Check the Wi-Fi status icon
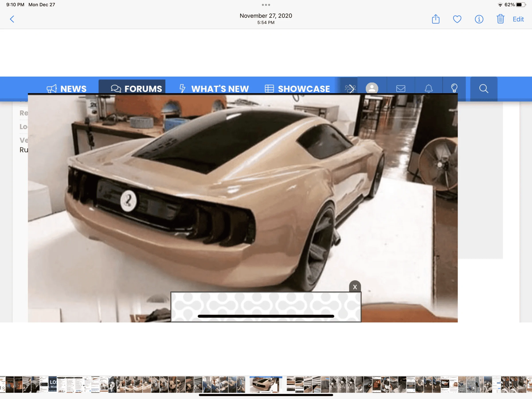This screenshot has width=532, height=399. coord(500,5)
